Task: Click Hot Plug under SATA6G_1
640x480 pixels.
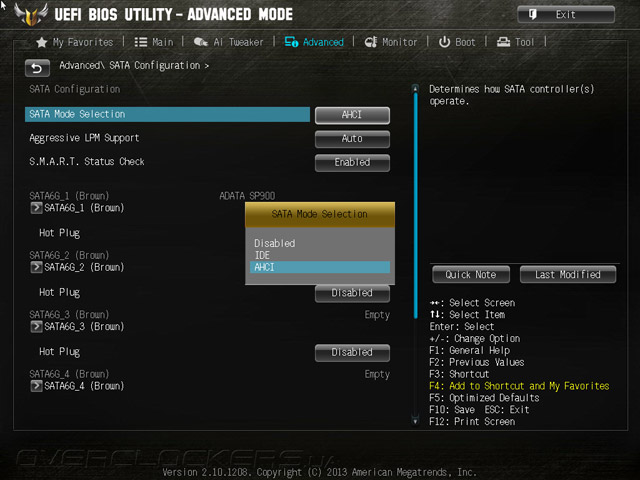Action: pyautogui.click(x=60, y=233)
